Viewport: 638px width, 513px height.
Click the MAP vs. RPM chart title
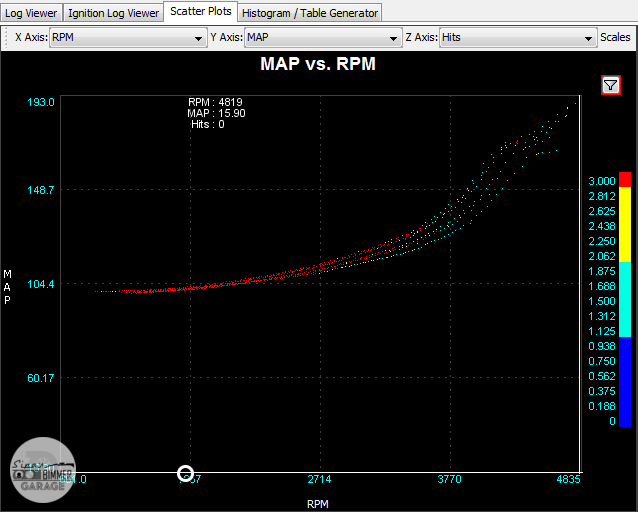318,64
